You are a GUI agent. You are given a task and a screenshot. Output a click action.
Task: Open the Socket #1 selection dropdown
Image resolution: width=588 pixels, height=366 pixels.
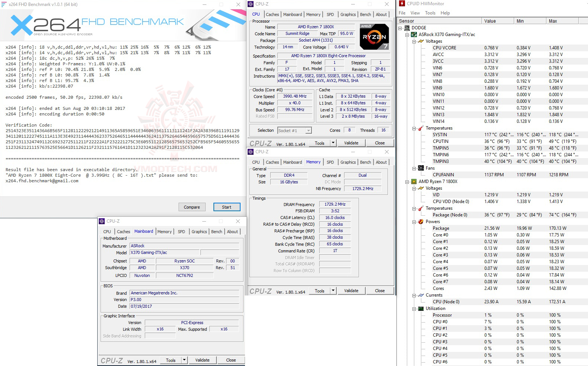(308, 131)
